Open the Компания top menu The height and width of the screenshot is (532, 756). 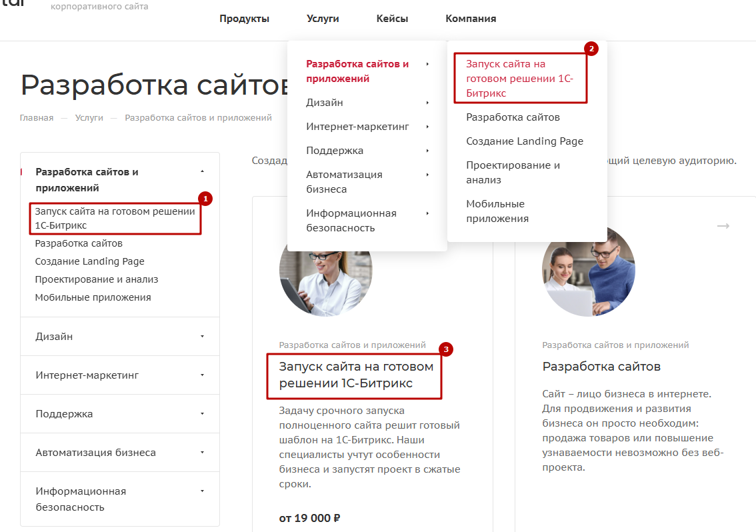[x=471, y=19]
